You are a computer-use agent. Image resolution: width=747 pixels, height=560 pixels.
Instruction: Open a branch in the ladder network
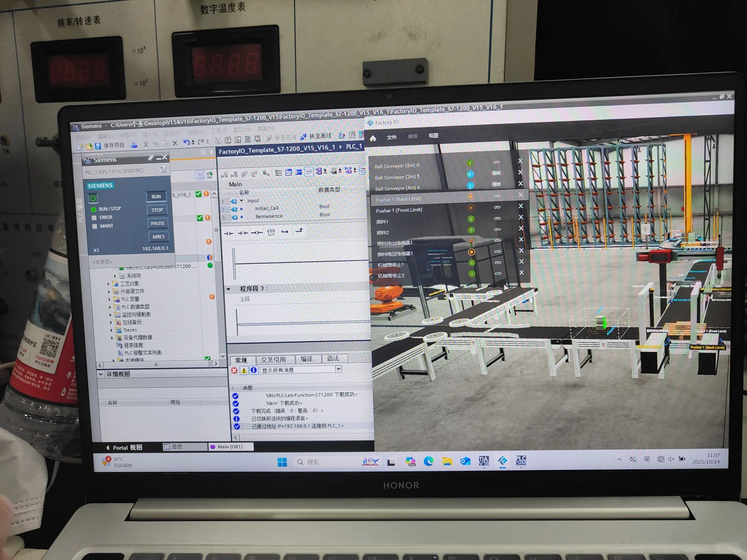pos(285,232)
